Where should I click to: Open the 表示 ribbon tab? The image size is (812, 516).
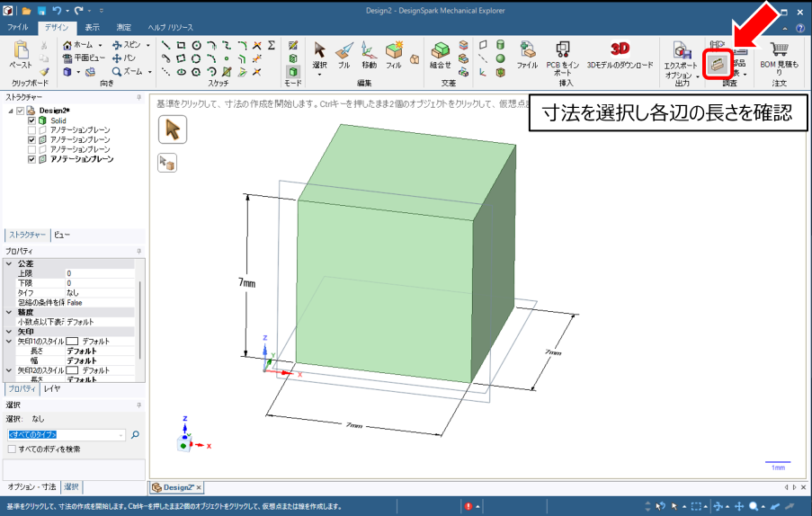point(92,28)
